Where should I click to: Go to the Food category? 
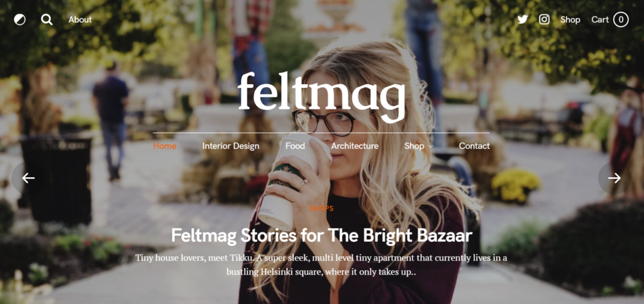tap(296, 146)
